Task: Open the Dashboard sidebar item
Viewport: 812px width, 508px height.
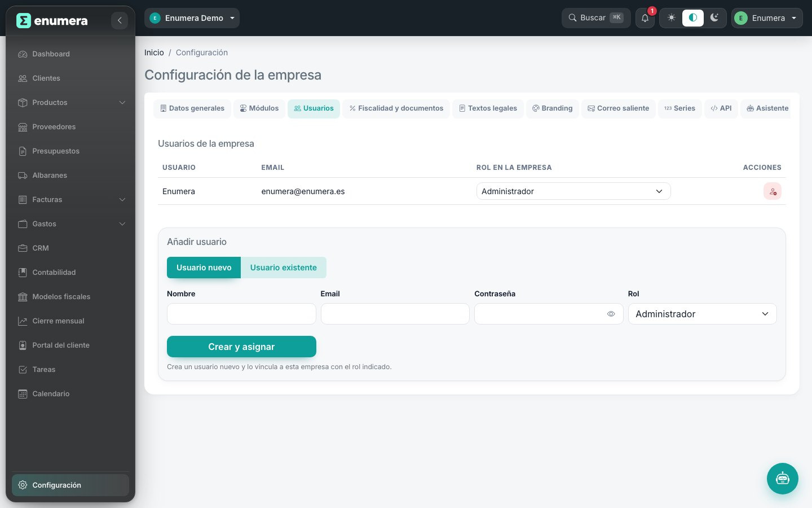Action: 70,54
